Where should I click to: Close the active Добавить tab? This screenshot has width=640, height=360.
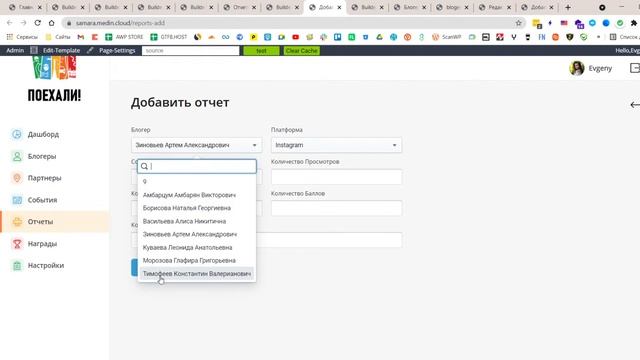pyautogui.click(x=339, y=7)
